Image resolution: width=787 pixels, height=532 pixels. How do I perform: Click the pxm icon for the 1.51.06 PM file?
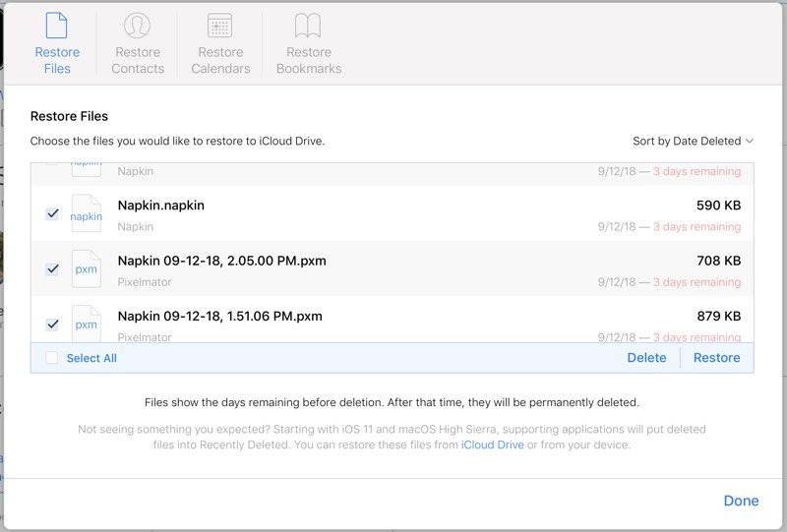[x=87, y=324]
